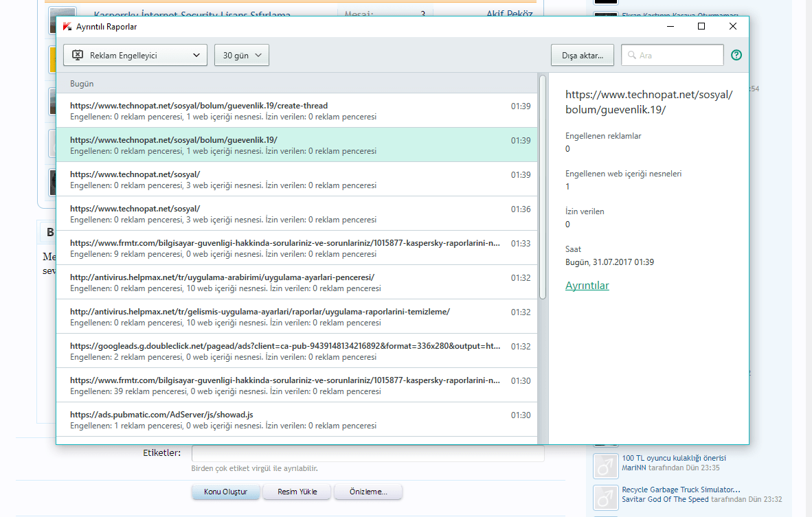Select the guevenlik.19/create-thread report row

(x=297, y=111)
